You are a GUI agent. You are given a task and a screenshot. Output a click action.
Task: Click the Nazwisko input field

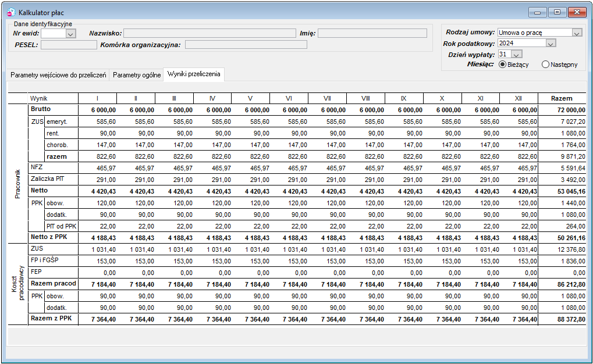(209, 33)
